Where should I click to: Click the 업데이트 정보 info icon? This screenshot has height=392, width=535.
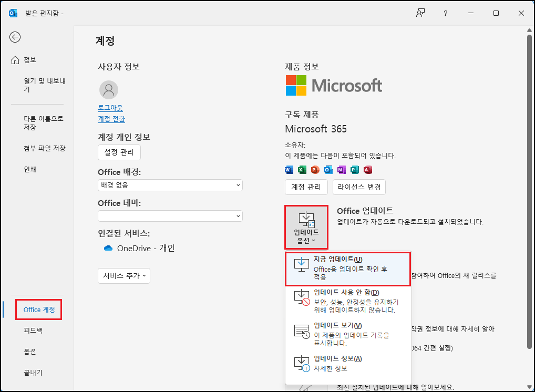[x=302, y=364]
